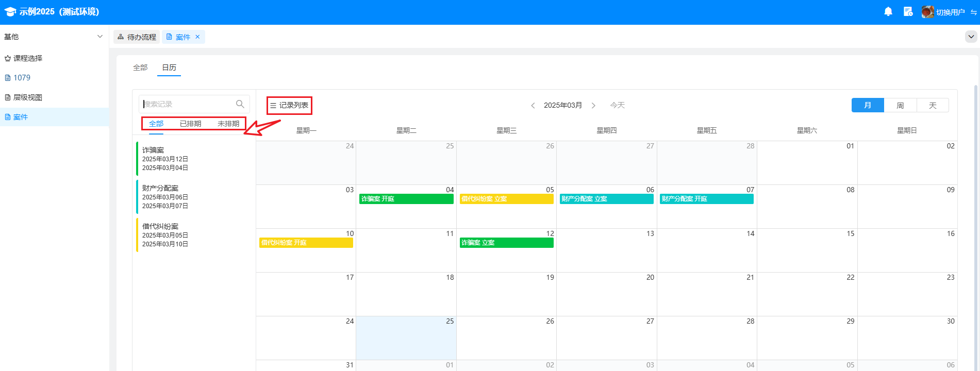Close the 案件 tab
The height and width of the screenshot is (371, 980).
197,37
